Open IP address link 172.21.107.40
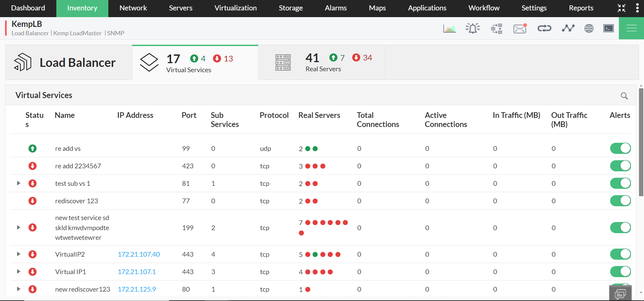 tap(139, 254)
